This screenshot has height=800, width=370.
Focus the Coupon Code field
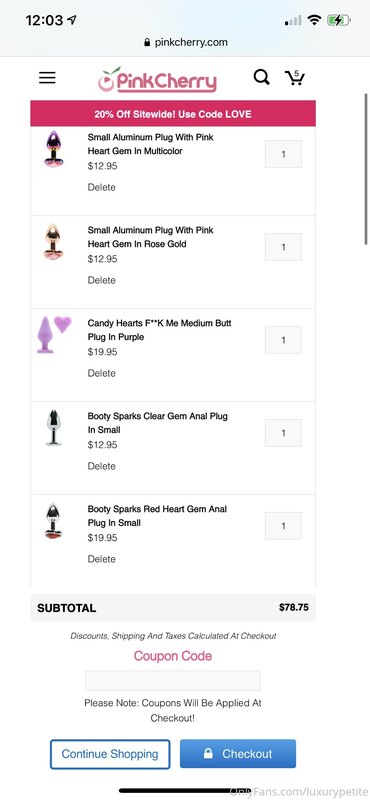pyautogui.click(x=173, y=681)
